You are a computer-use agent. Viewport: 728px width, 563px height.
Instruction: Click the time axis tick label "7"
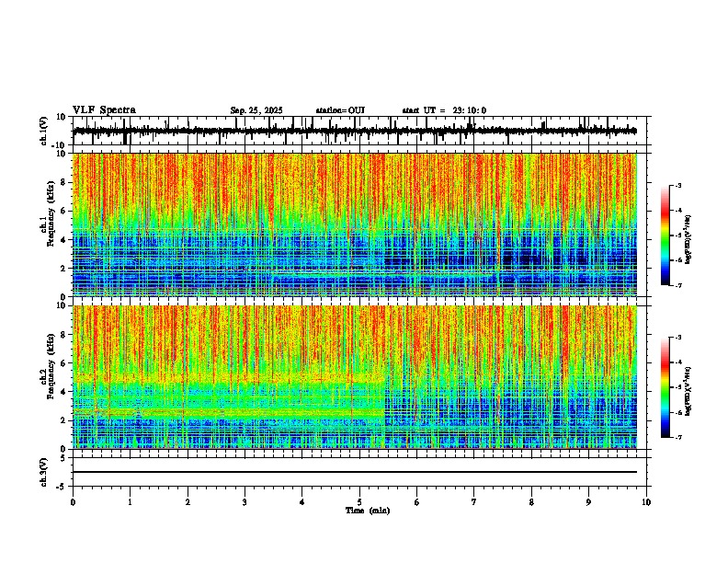pyautogui.click(x=474, y=502)
